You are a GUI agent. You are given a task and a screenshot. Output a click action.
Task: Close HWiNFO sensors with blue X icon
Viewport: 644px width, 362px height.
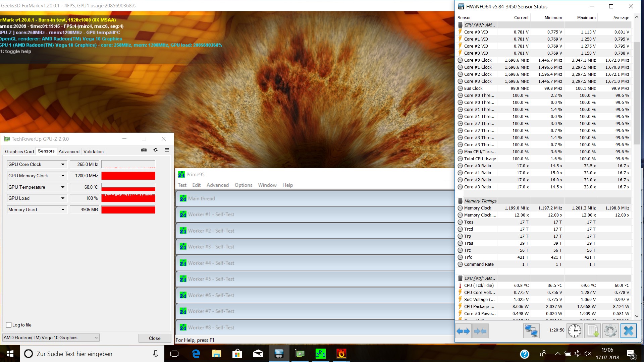[x=629, y=331]
